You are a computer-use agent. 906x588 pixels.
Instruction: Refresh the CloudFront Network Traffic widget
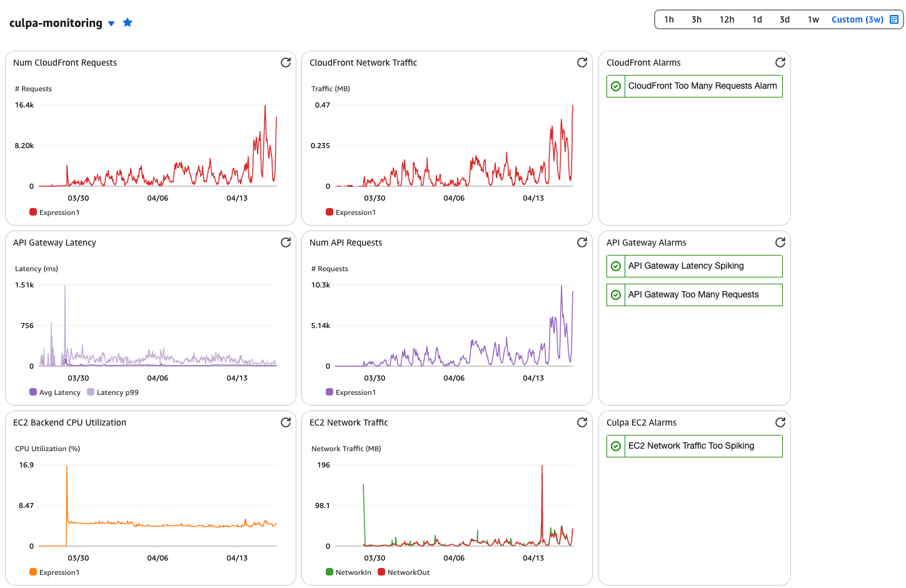pyautogui.click(x=582, y=62)
